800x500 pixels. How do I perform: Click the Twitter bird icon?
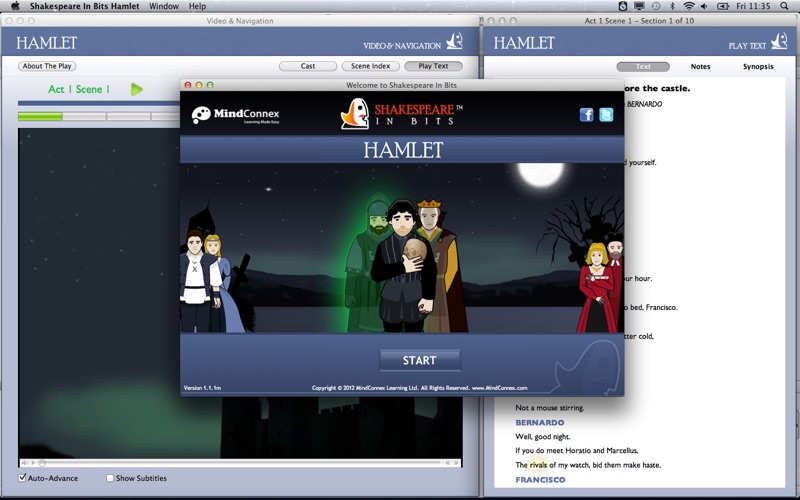tap(605, 115)
